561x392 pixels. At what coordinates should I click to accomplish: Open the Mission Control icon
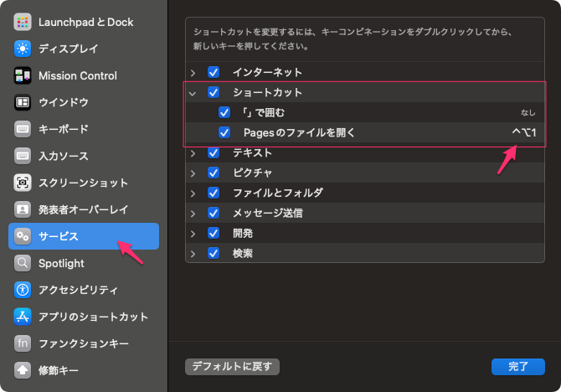[x=23, y=75]
